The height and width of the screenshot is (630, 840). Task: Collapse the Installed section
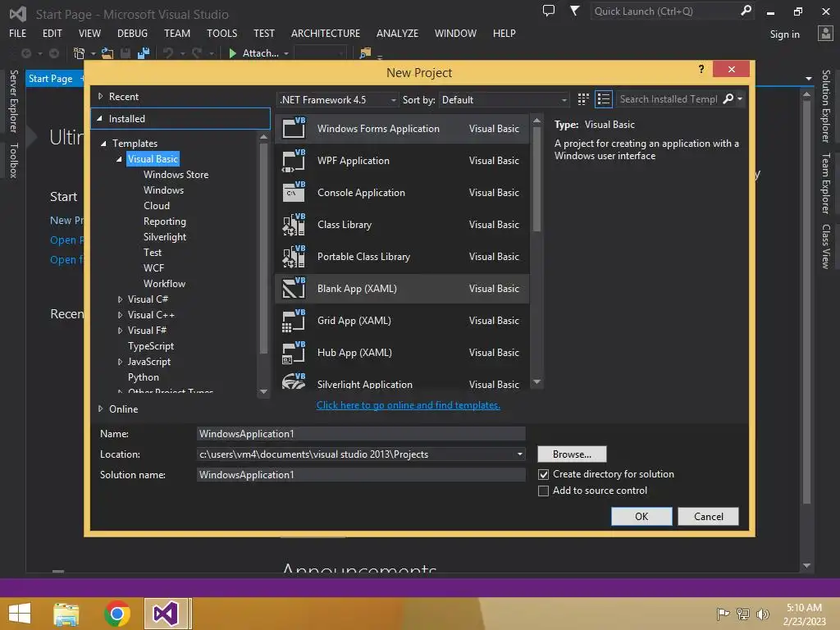[99, 118]
